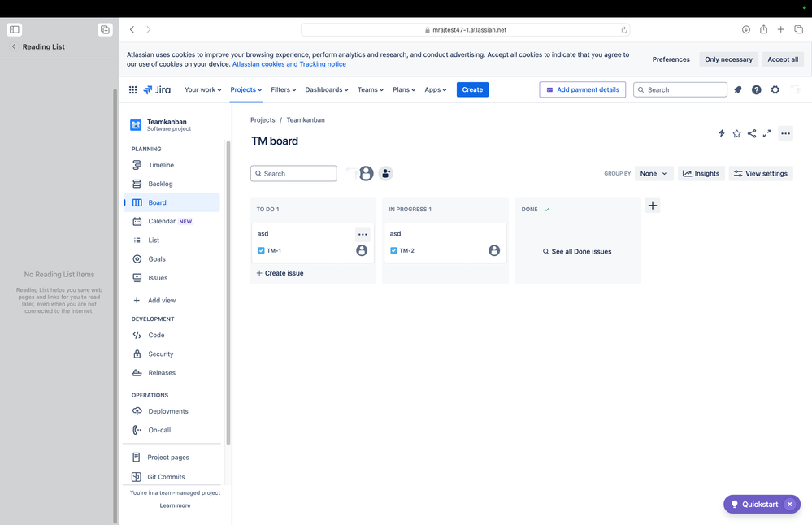Expand the Filters dropdown
Viewport: 812px width, 525px height.
[x=284, y=89]
